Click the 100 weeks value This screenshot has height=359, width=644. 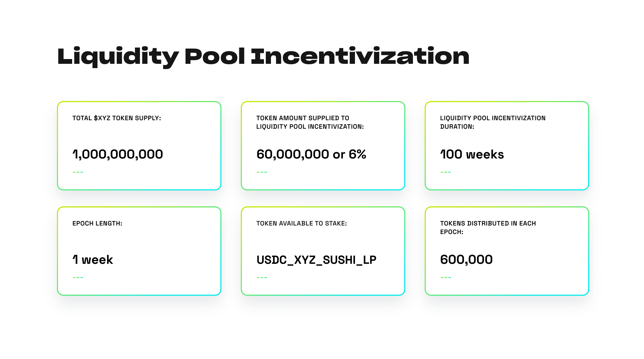click(x=472, y=155)
